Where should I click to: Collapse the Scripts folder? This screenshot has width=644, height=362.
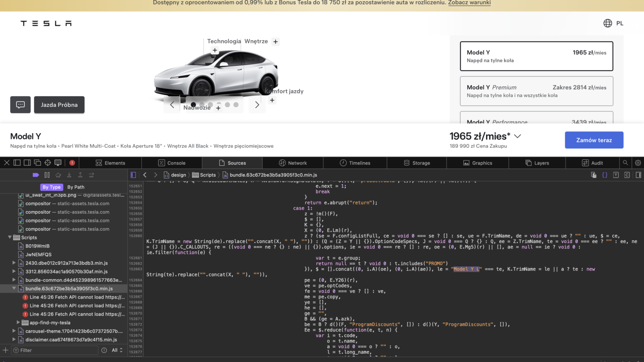click(10, 237)
